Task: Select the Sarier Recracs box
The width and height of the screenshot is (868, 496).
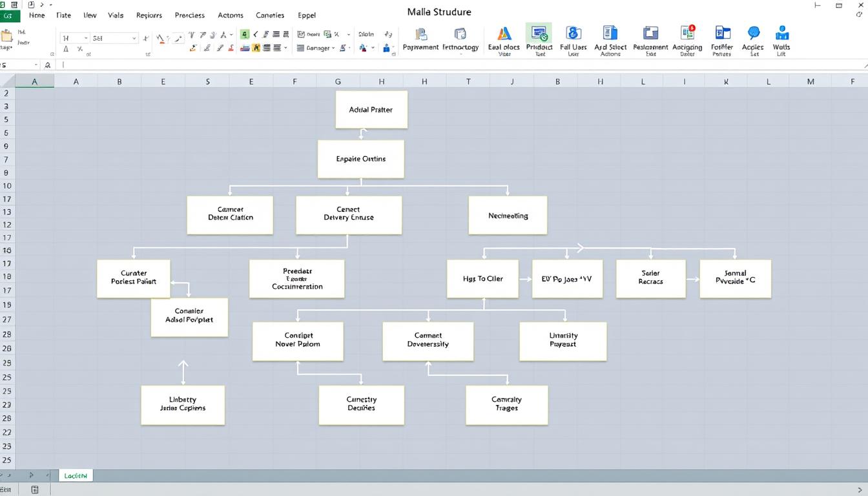Action: (650, 279)
